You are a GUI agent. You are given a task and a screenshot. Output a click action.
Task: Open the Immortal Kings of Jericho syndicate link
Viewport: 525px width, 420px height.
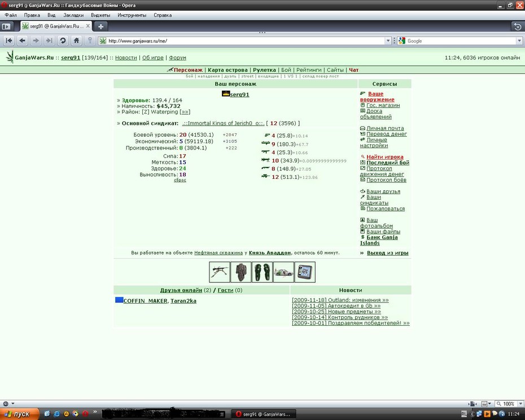tap(224, 123)
